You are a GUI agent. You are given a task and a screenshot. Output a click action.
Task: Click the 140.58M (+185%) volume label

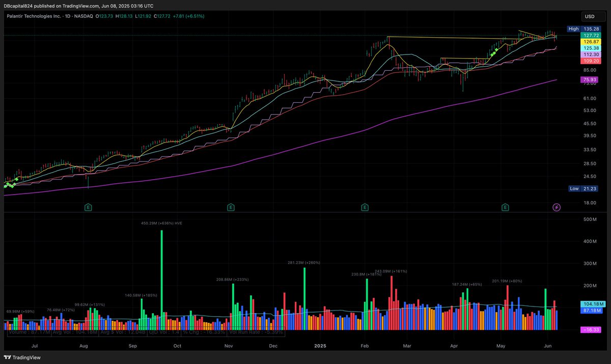(141, 295)
